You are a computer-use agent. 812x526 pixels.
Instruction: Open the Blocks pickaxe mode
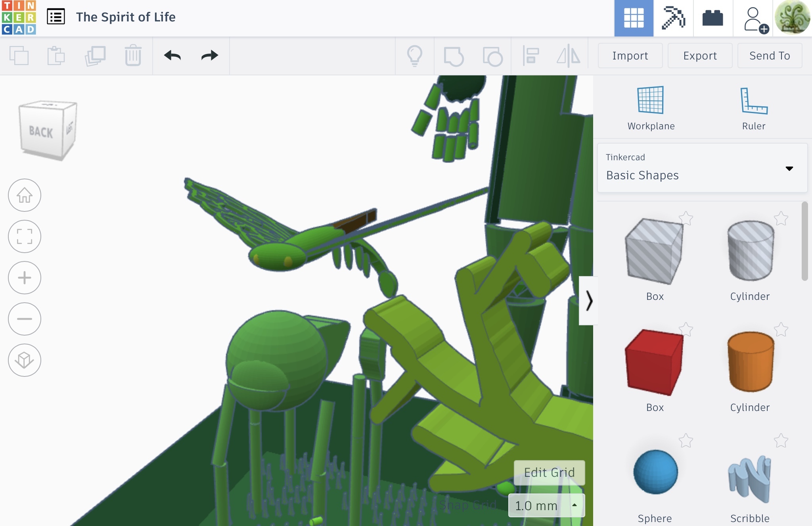pyautogui.click(x=673, y=18)
